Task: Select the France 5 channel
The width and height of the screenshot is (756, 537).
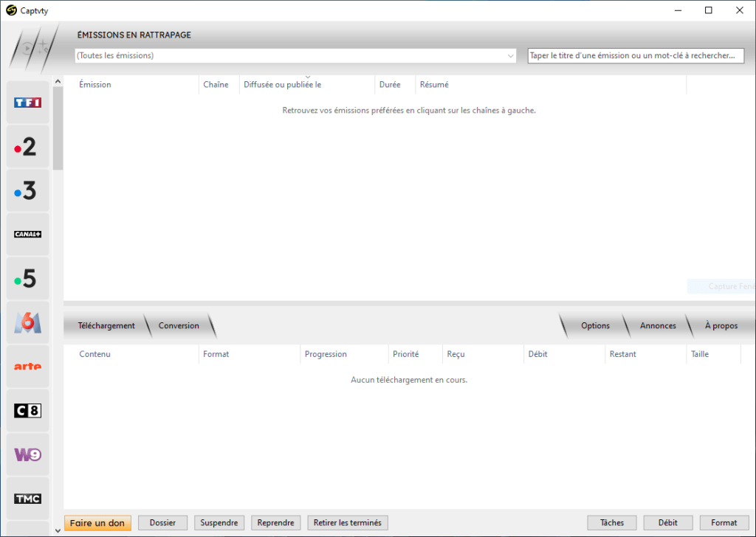Action: click(28, 278)
